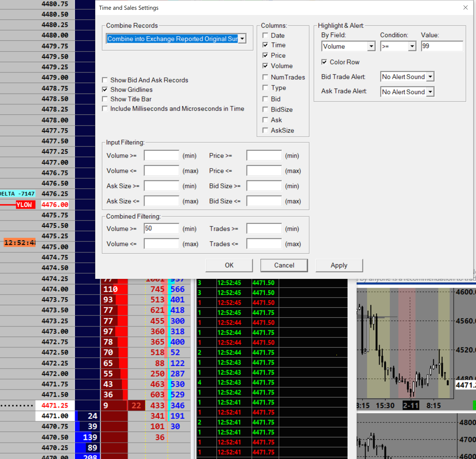
Task: Click the 745 red volume cell at 4474.00
Action: pyautogui.click(x=157, y=289)
